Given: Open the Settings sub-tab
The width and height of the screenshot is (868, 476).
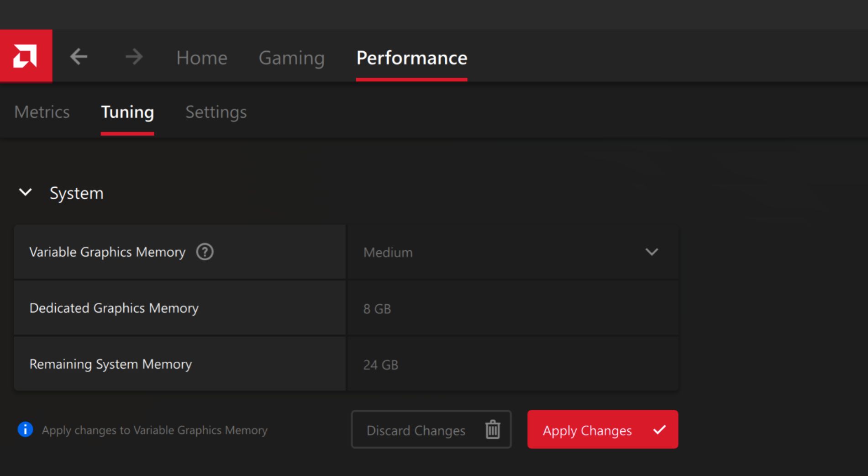Looking at the screenshot, I should [x=216, y=112].
